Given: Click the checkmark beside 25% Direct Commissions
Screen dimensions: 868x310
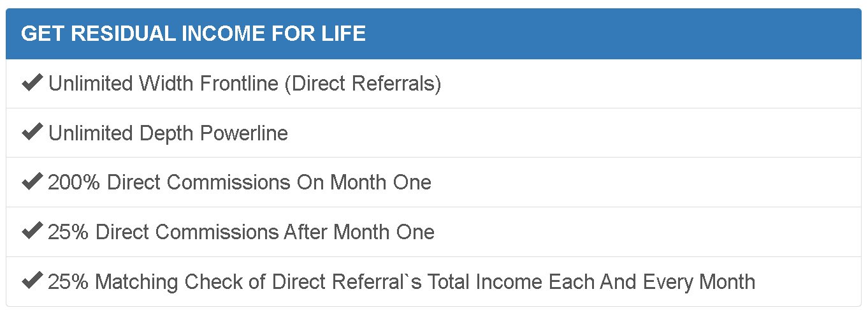Looking at the screenshot, I should (32, 231).
